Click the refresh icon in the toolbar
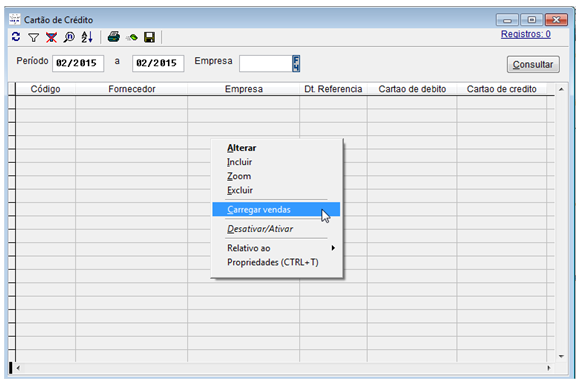The image size is (577, 381). tap(16, 37)
